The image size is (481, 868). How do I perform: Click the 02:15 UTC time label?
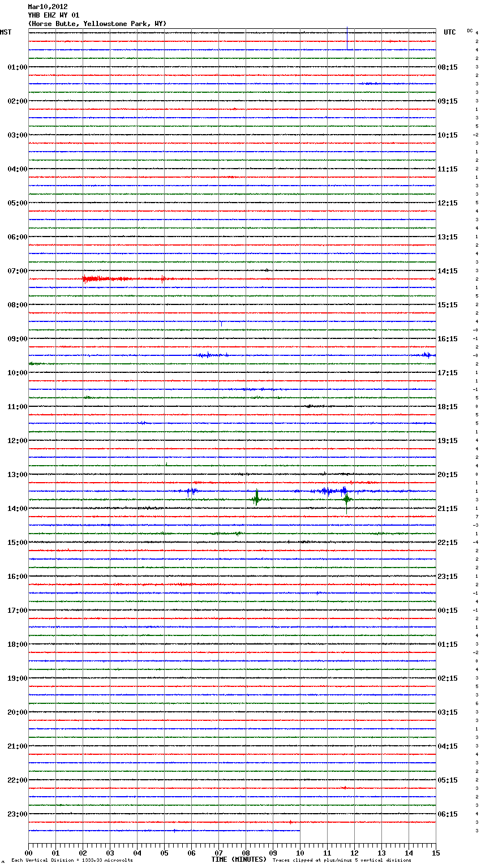click(x=448, y=678)
